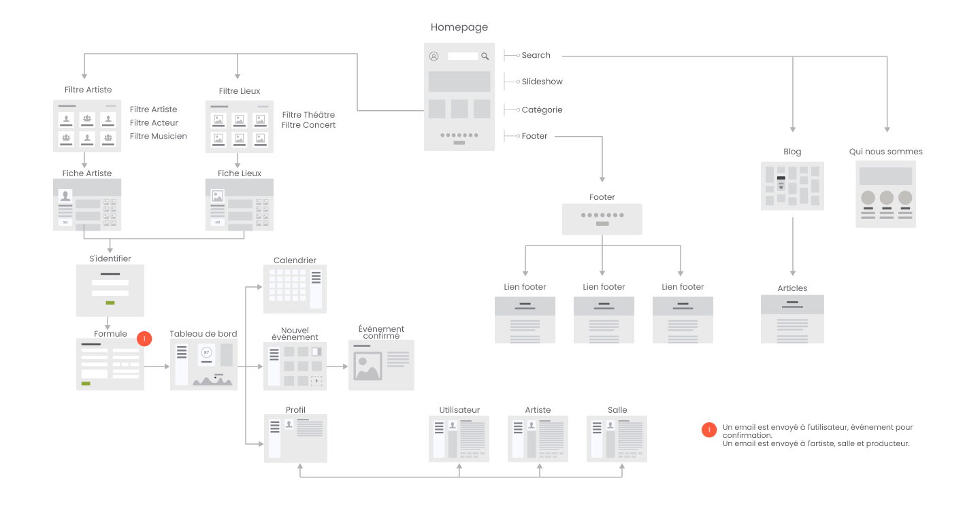This screenshot has width=980, height=510.
Task: Click the Filtre Concert text
Action: (308, 125)
